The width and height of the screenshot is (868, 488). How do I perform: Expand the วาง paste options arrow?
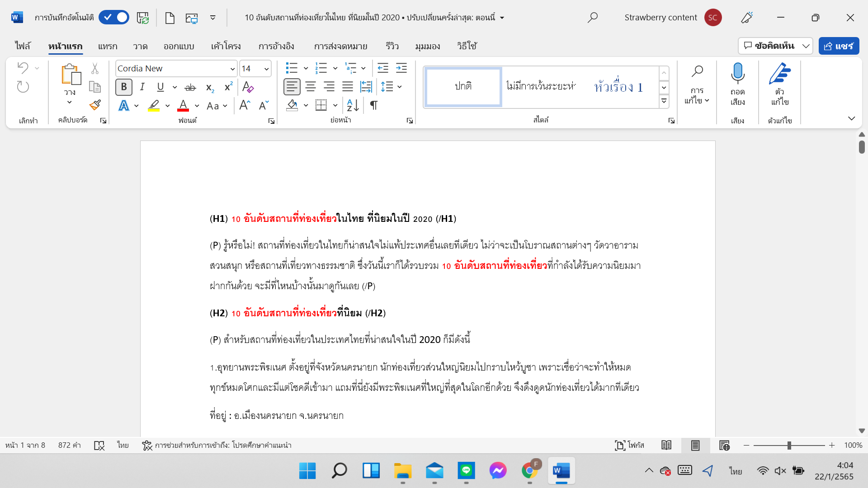pos(69,102)
